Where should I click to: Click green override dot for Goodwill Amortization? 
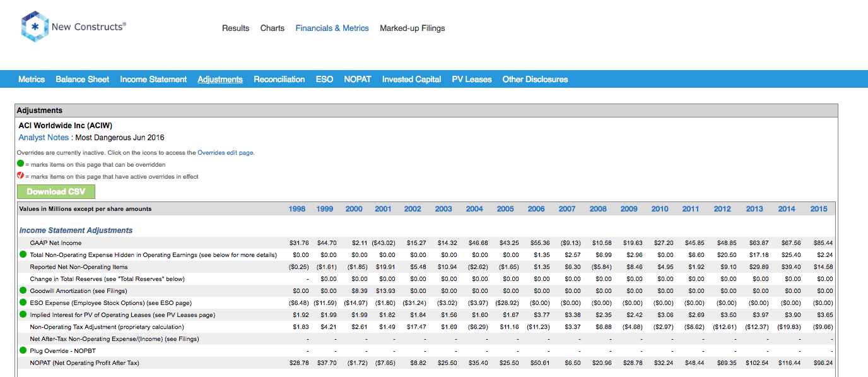pos(23,291)
